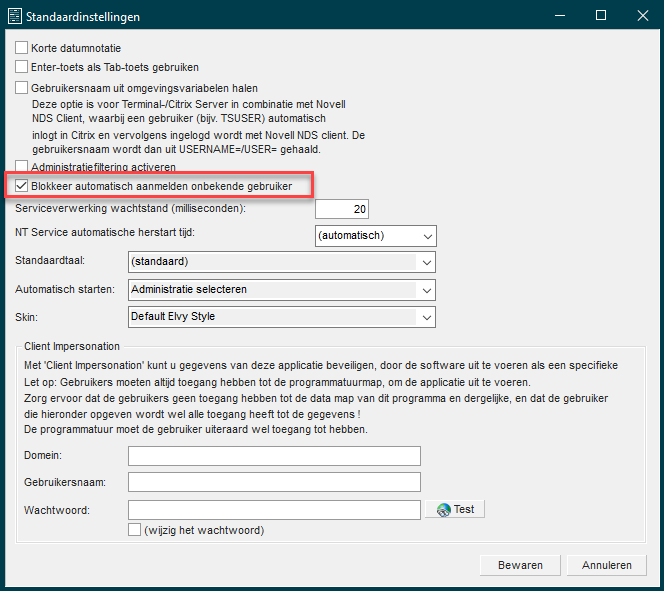The height and width of the screenshot is (591, 664).
Task: Click into the Gebruikersnaam input field
Action: tap(274, 483)
